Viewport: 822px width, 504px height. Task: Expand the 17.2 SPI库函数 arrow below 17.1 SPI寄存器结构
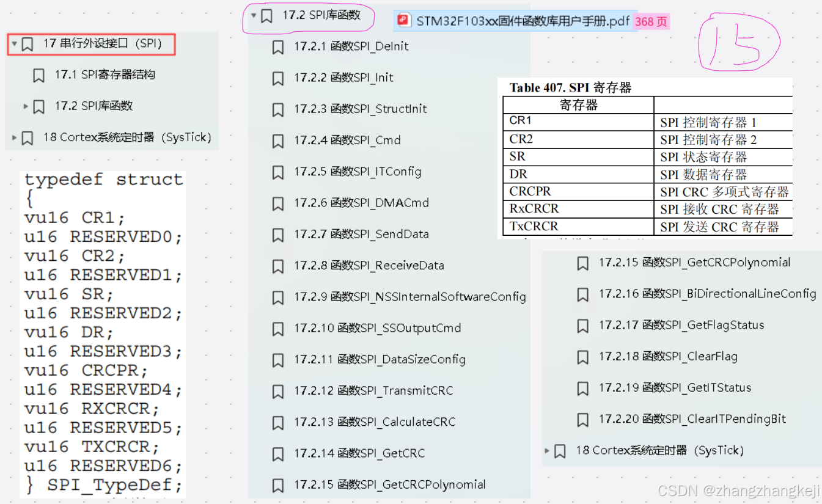pyautogui.click(x=26, y=106)
